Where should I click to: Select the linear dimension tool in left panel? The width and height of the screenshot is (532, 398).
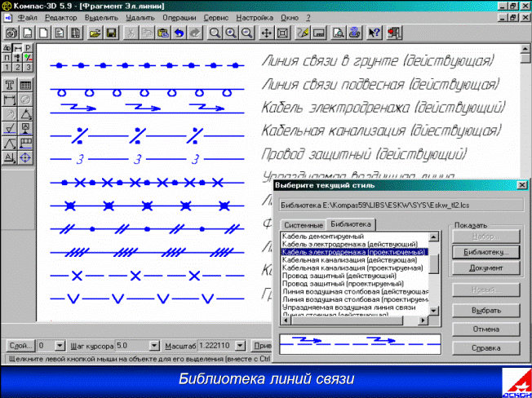tap(10, 99)
